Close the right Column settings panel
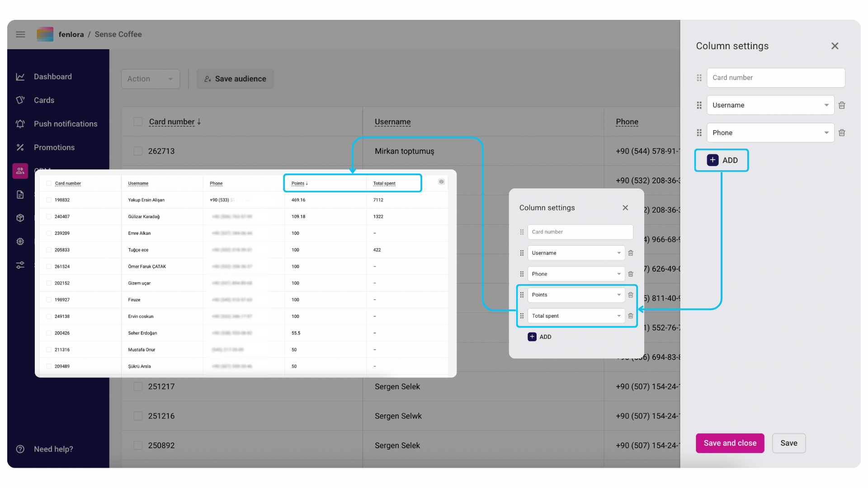The height and width of the screenshot is (488, 868). 835,46
